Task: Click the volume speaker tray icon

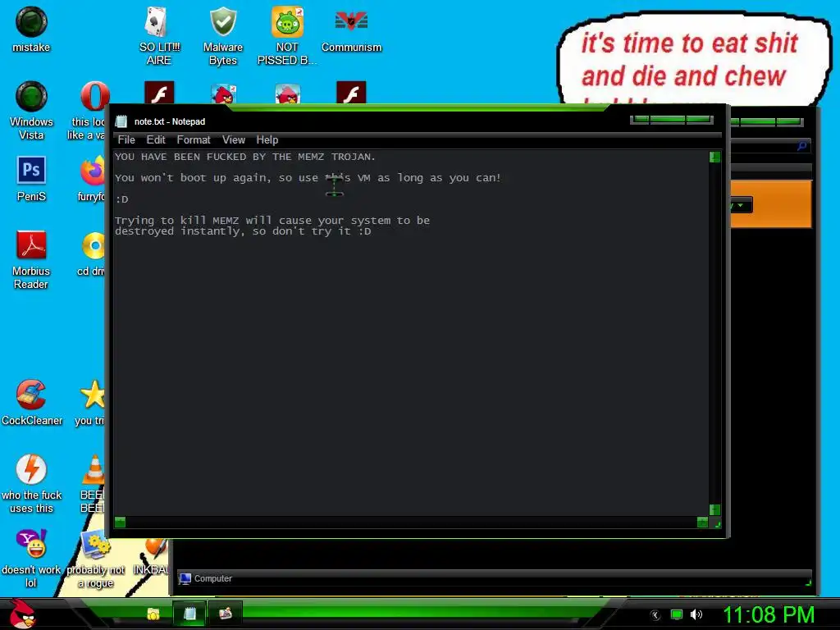Action: (696, 614)
